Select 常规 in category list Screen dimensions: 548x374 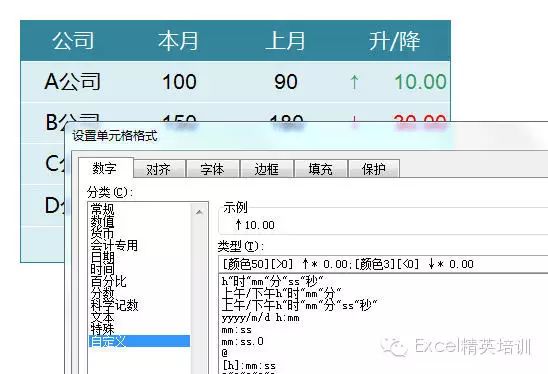(x=102, y=209)
